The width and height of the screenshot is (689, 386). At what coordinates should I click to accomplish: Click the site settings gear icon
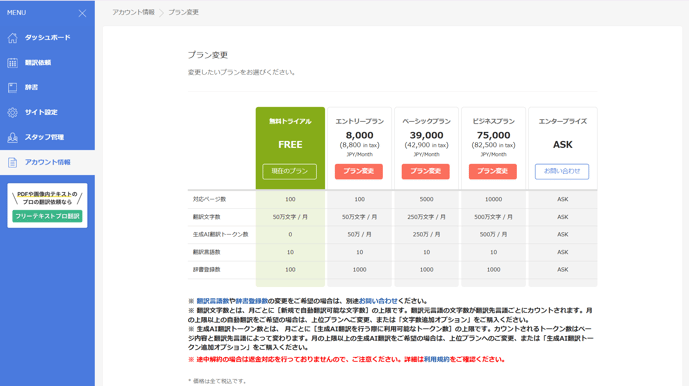(x=12, y=113)
